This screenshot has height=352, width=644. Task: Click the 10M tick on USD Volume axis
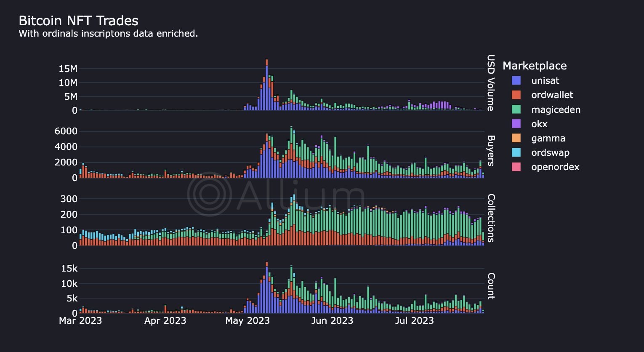tap(68, 83)
